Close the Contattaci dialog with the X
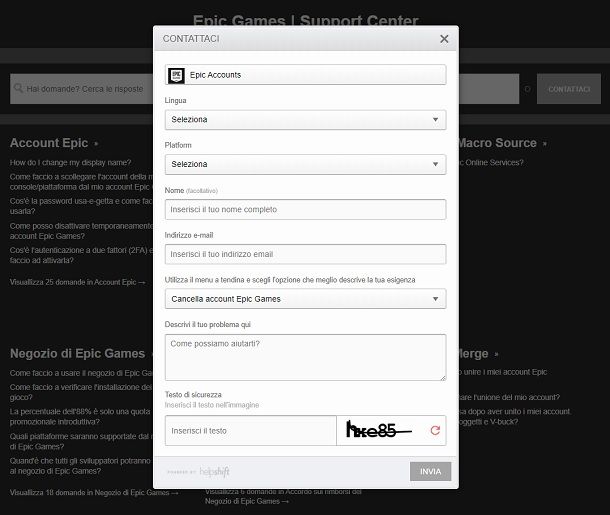The width and height of the screenshot is (610, 515). [444, 39]
